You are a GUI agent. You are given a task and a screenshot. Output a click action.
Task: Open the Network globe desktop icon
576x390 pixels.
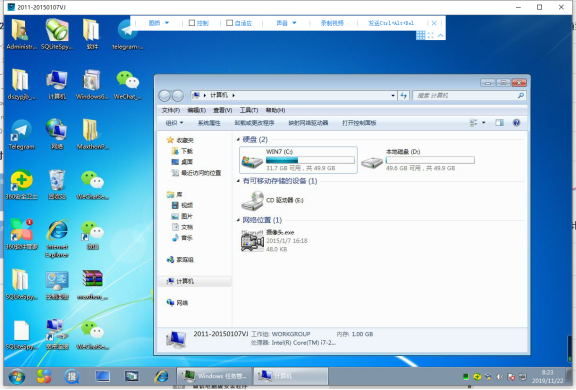click(x=57, y=134)
